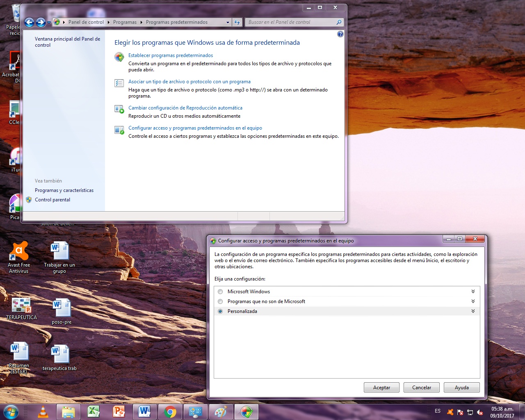Image resolution: width=525 pixels, height=420 pixels.
Task: Click the muted volume icon in system tray
Action: [x=480, y=411]
